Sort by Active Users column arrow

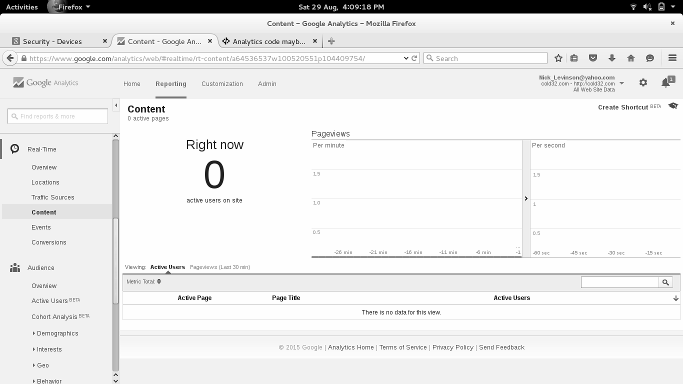coord(676,298)
